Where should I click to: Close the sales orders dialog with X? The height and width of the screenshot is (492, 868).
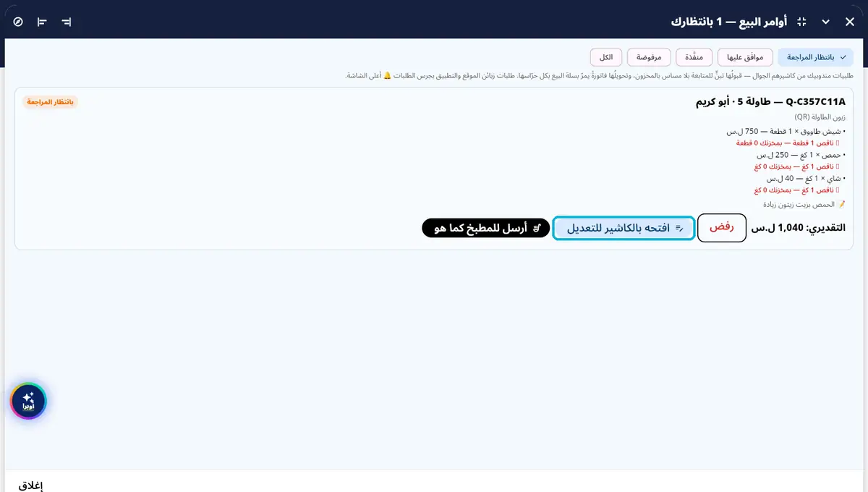(850, 22)
